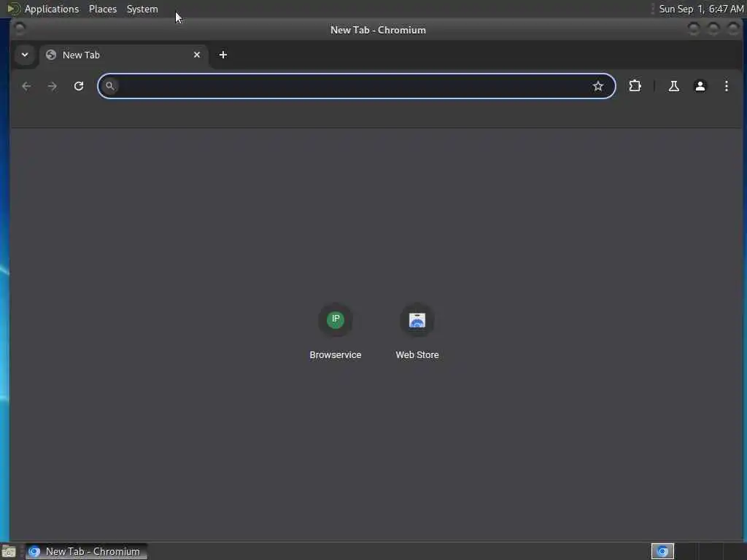Bookmark this tab with the star icon

tap(598, 86)
